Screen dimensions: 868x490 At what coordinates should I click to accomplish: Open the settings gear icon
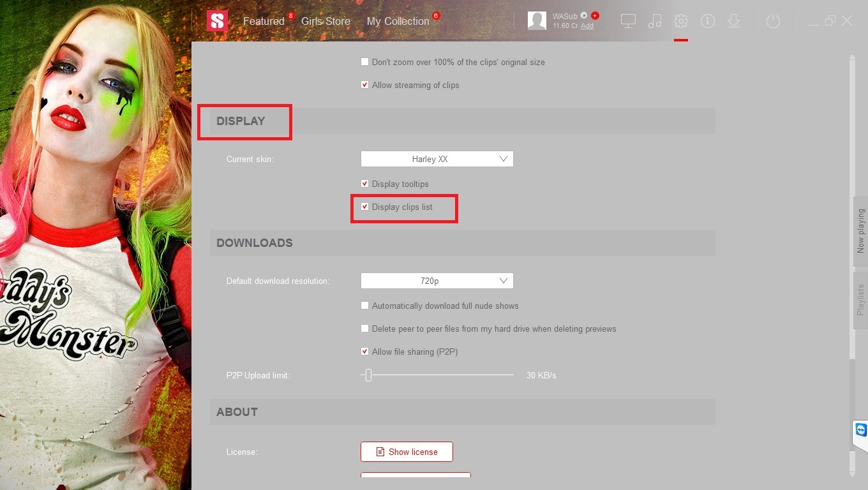click(x=681, y=21)
